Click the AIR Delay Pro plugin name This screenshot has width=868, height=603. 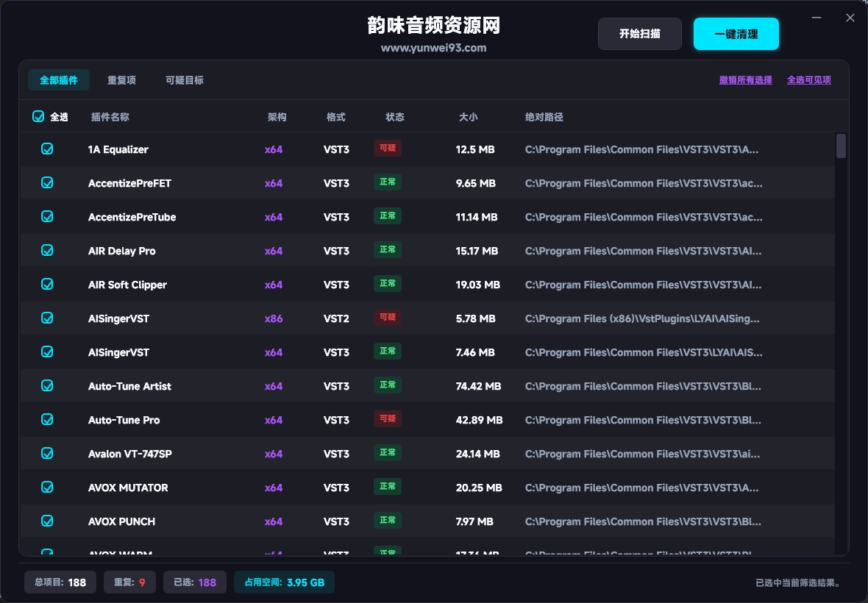122,251
